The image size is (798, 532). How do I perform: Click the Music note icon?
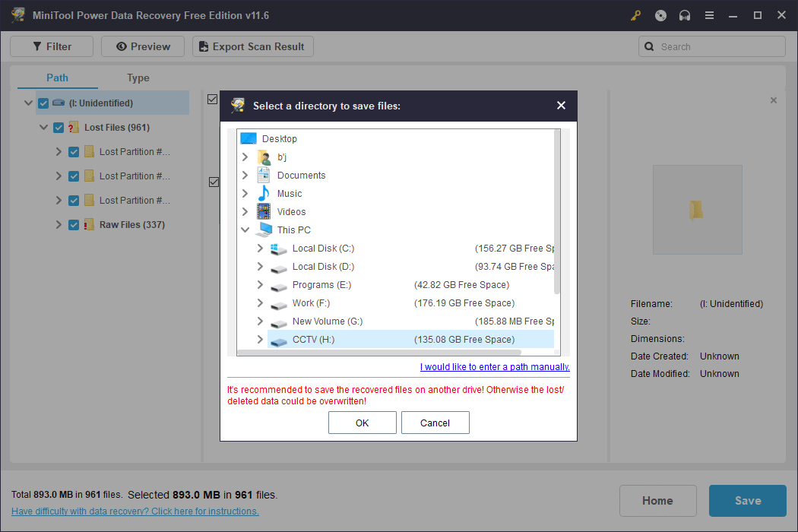[x=264, y=194]
